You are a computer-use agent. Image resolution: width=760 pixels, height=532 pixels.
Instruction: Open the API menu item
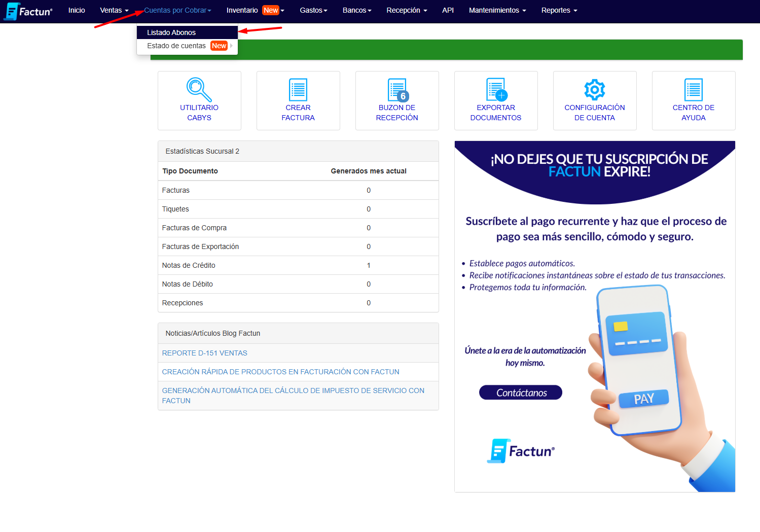[x=448, y=10]
